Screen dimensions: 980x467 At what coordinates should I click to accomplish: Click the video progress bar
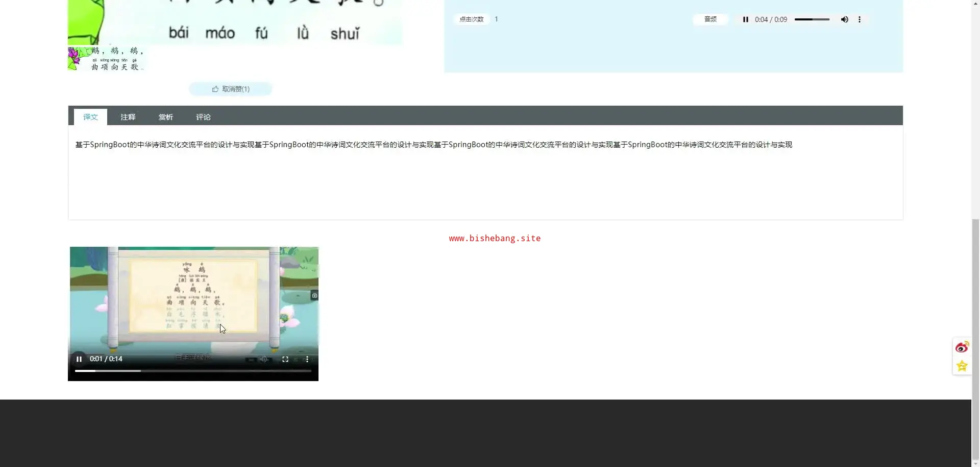(193, 371)
